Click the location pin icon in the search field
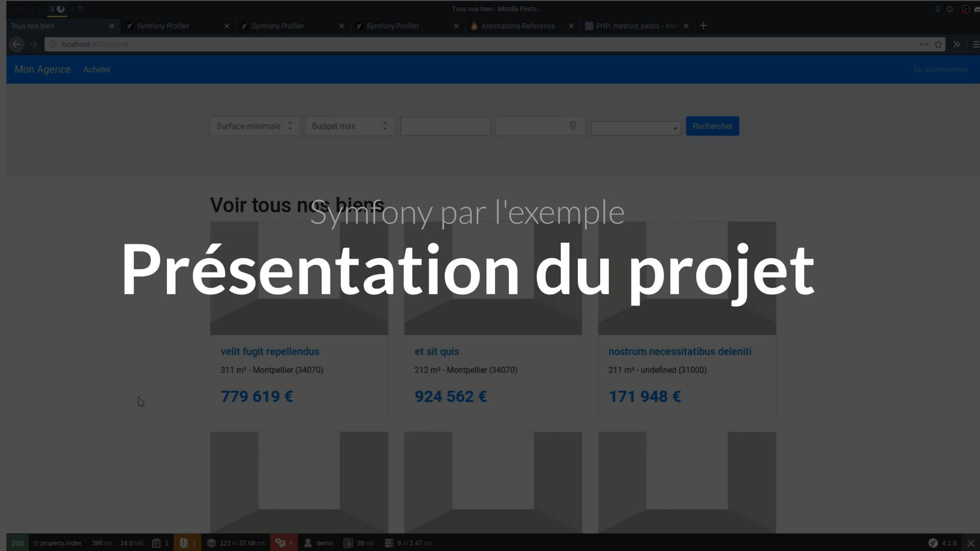Image resolution: width=980 pixels, height=551 pixels. (x=572, y=126)
